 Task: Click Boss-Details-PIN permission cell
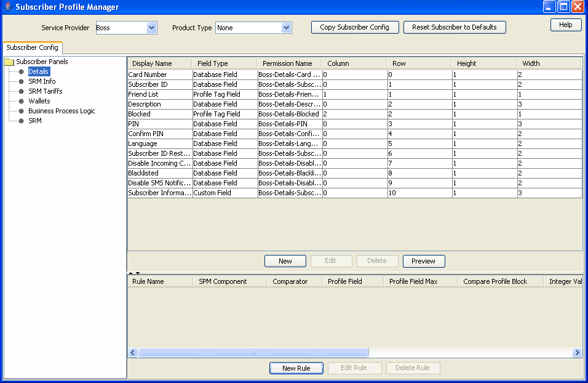pyautogui.click(x=290, y=124)
